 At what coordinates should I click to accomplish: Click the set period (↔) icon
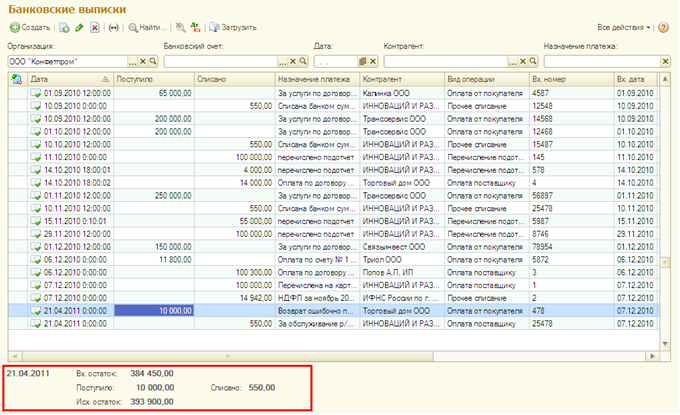click(112, 27)
